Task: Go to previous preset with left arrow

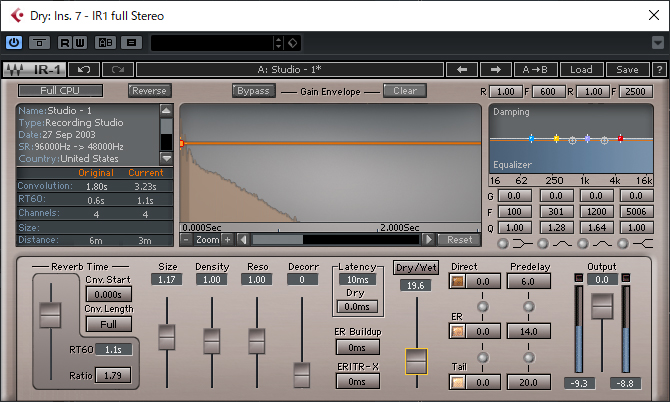Action: coord(462,70)
